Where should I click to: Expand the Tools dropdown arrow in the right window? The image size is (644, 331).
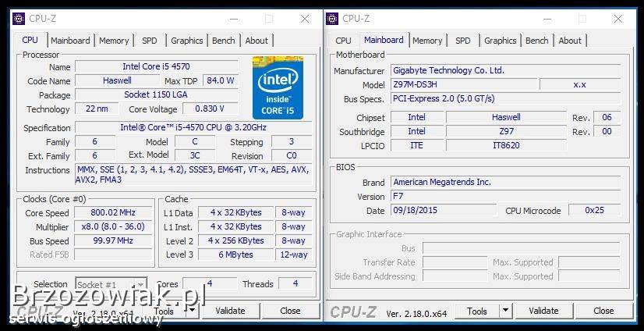point(507,311)
